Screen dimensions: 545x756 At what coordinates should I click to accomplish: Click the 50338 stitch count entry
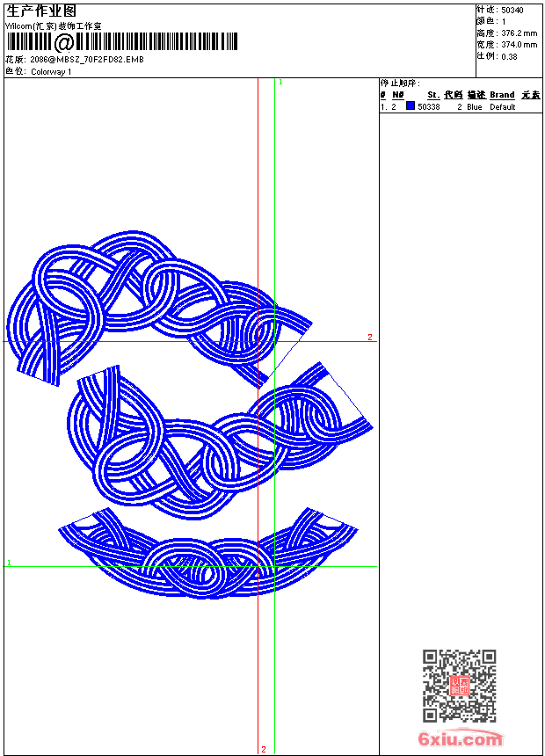coord(428,107)
